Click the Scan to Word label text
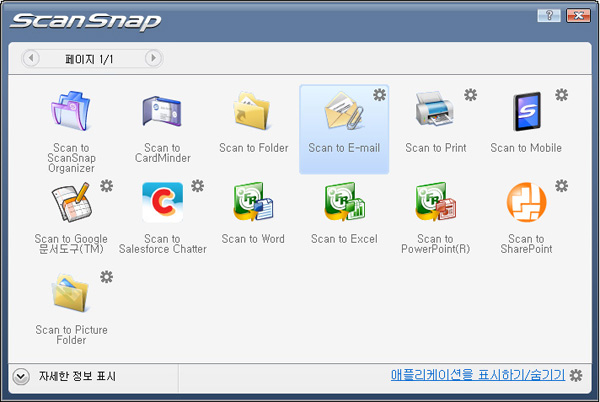 click(x=253, y=239)
